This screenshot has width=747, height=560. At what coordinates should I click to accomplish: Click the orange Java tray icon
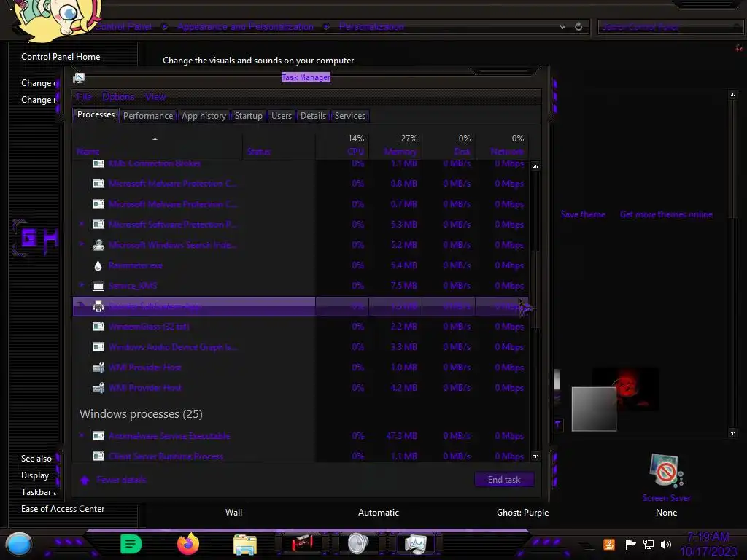(609, 544)
